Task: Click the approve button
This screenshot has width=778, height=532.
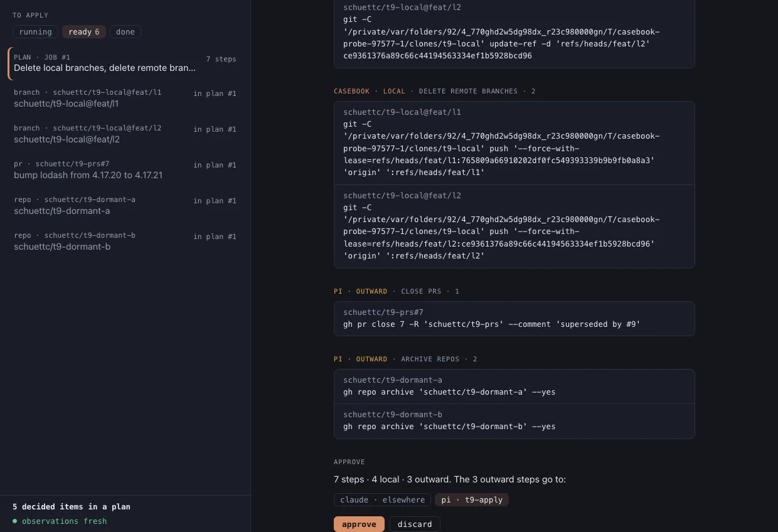Action: click(x=359, y=524)
